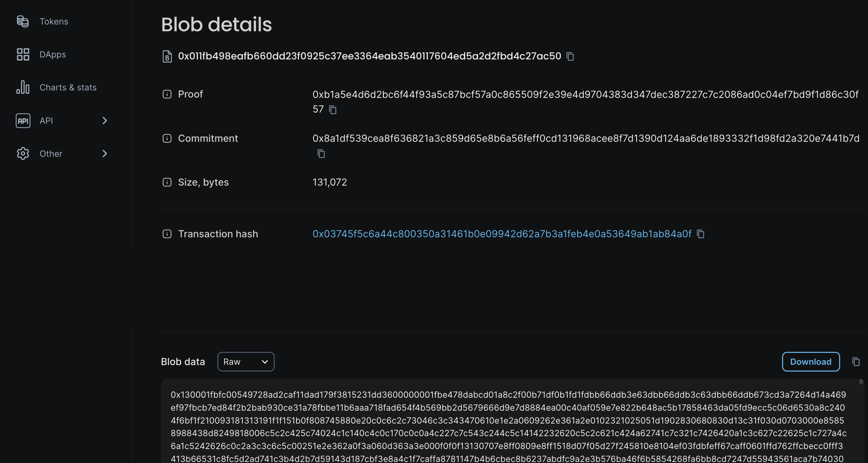Click the Tokens sidebar icon
Viewport: 868px width, 463px height.
point(23,21)
